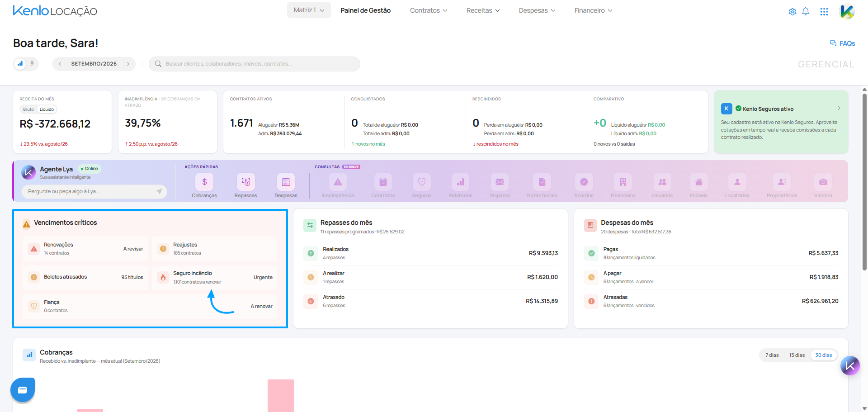Open the apps grid icon
Viewport: 868px width, 412px height.
[x=824, y=12]
